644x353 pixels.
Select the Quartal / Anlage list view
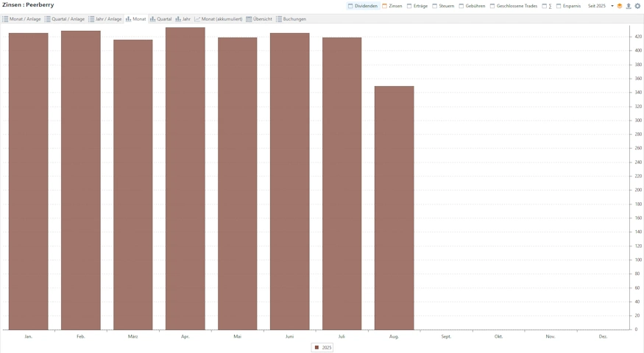65,19
